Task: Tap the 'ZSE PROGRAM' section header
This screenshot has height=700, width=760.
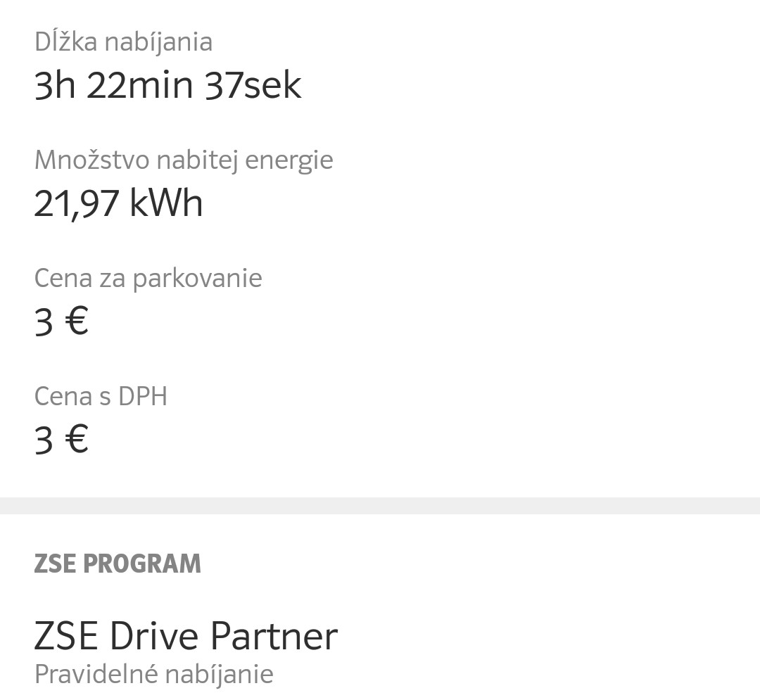Action: tap(118, 564)
